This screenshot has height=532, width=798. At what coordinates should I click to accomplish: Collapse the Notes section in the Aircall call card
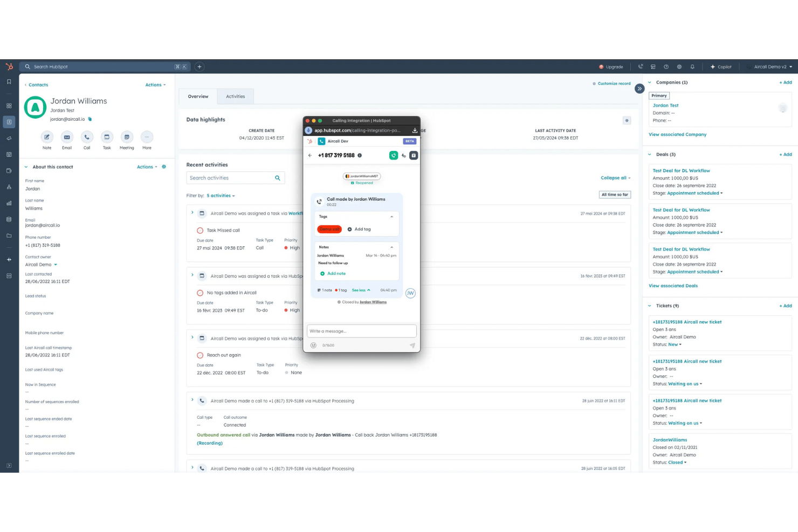click(391, 247)
